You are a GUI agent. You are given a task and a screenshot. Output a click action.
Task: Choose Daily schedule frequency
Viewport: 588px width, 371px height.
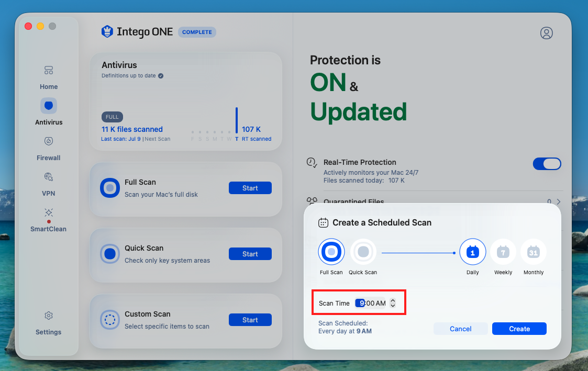473,252
